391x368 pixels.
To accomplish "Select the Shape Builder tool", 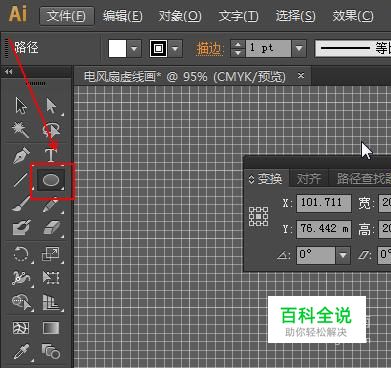I will tap(22, 302).
